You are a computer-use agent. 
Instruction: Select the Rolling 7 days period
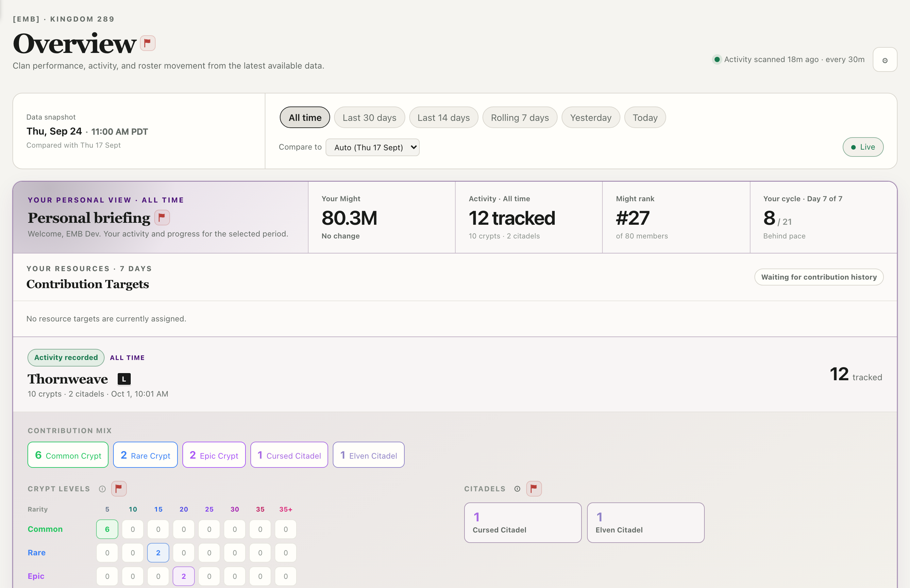click(520, 118)
